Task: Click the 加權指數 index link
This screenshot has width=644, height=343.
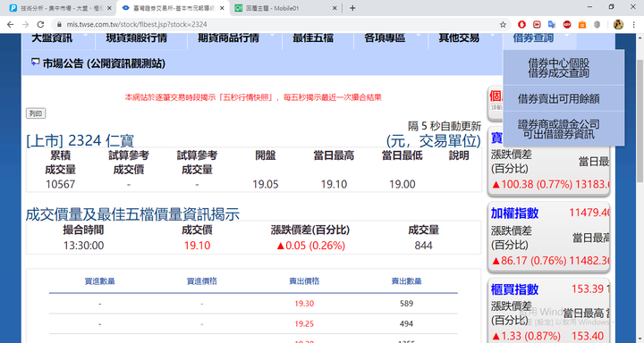Action: (x=514, y=213)
